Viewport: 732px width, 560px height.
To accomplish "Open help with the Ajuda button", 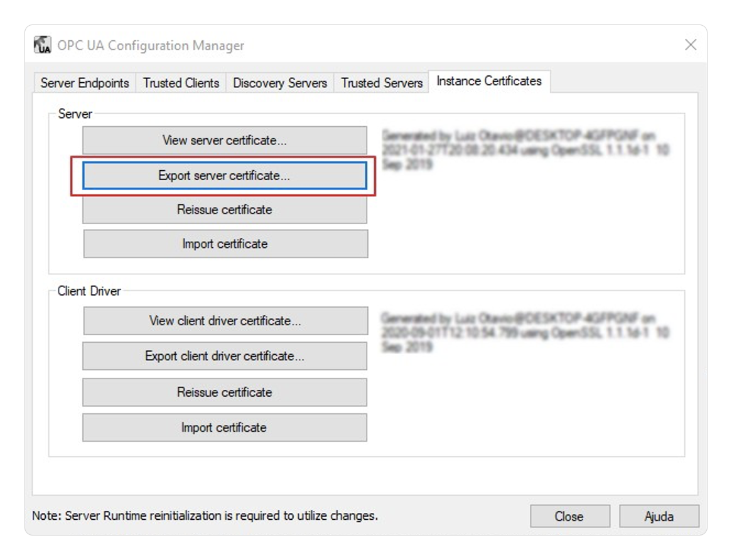I will tap(659, 516).
